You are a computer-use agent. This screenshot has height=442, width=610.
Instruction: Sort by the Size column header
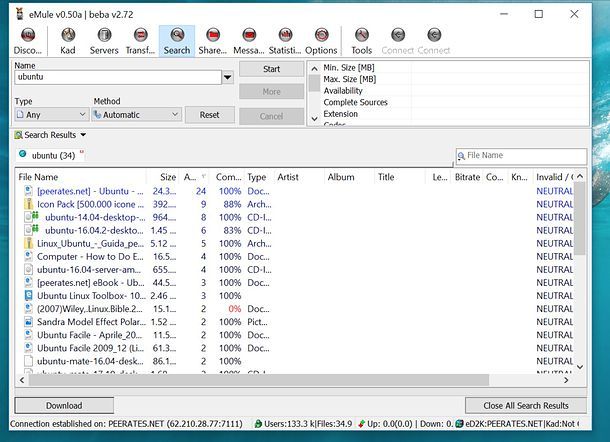(x=163, y=177)
